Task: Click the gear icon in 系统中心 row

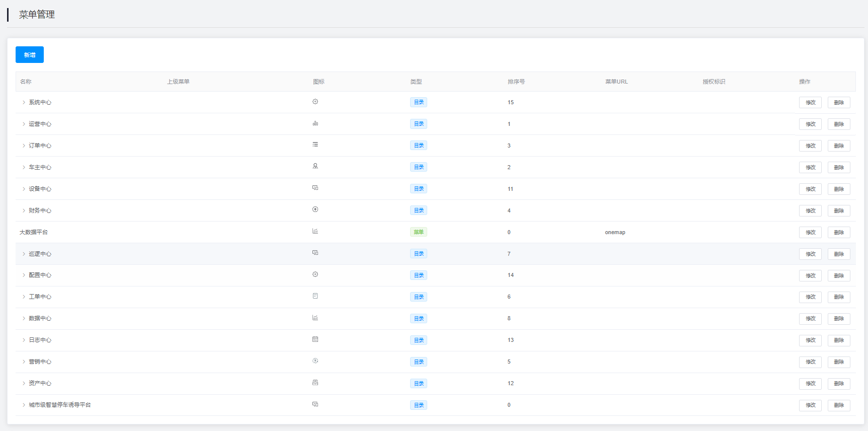Action: pyautogui.click(x=315, y=102)
